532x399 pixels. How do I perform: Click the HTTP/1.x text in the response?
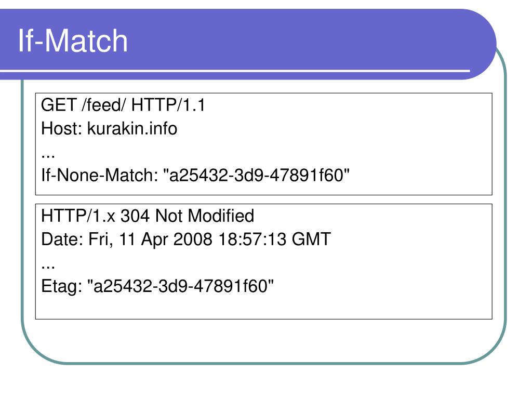coord(78,216)
